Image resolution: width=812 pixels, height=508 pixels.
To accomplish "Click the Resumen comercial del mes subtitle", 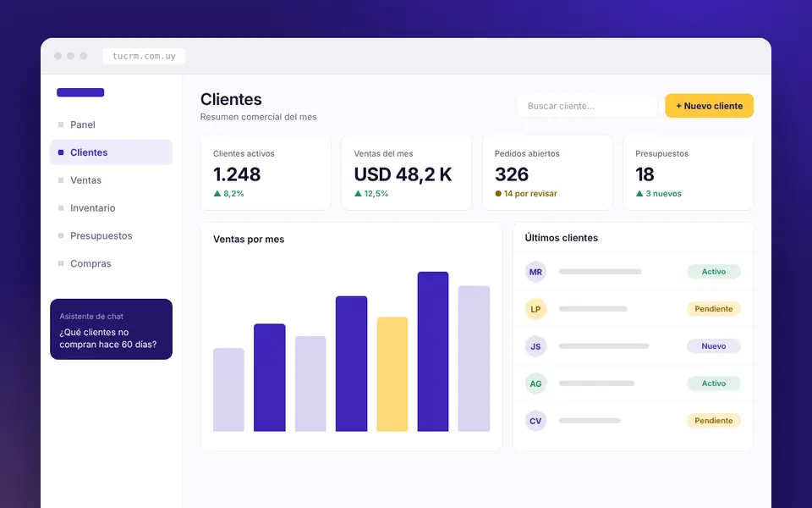I will tap(259, 117).
